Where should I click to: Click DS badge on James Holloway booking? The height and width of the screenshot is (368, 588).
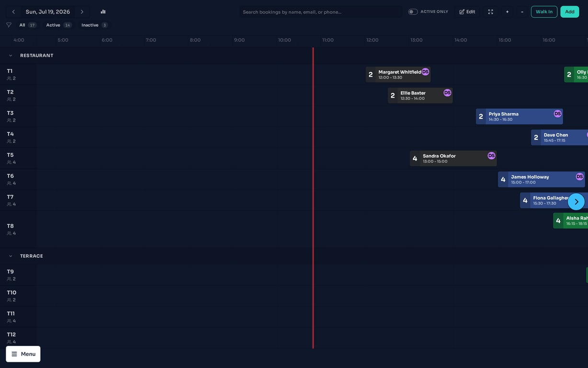click(579, 177)
